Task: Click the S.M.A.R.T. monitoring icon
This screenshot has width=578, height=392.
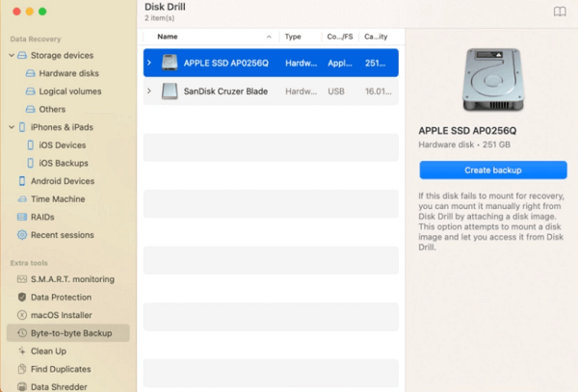Action: point(21,279)
